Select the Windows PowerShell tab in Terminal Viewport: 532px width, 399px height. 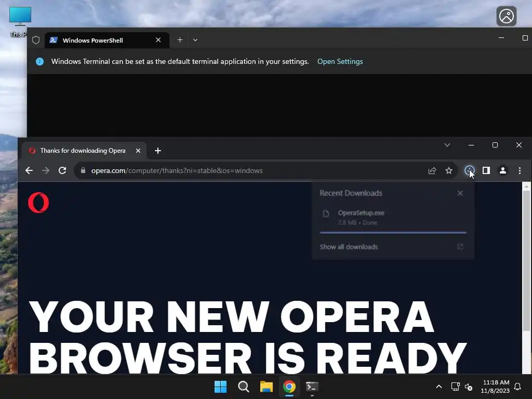[x=107, y=40]
